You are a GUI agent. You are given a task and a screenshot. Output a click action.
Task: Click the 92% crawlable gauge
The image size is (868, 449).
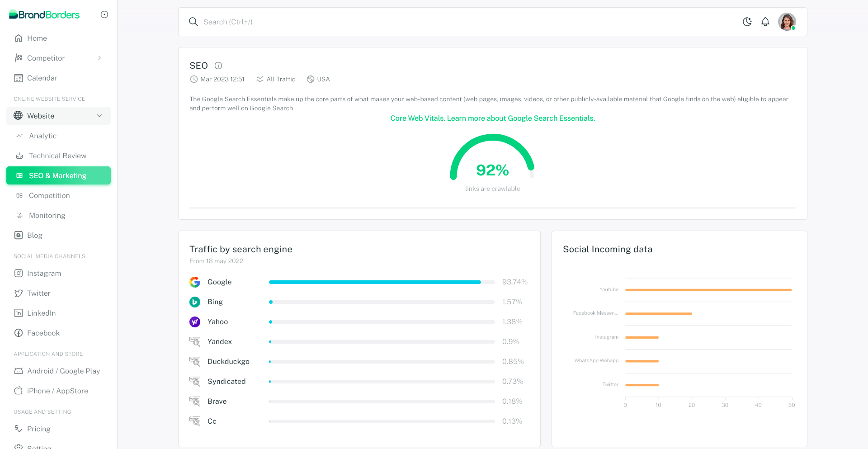pyautogui.click(x=492, y=157)
